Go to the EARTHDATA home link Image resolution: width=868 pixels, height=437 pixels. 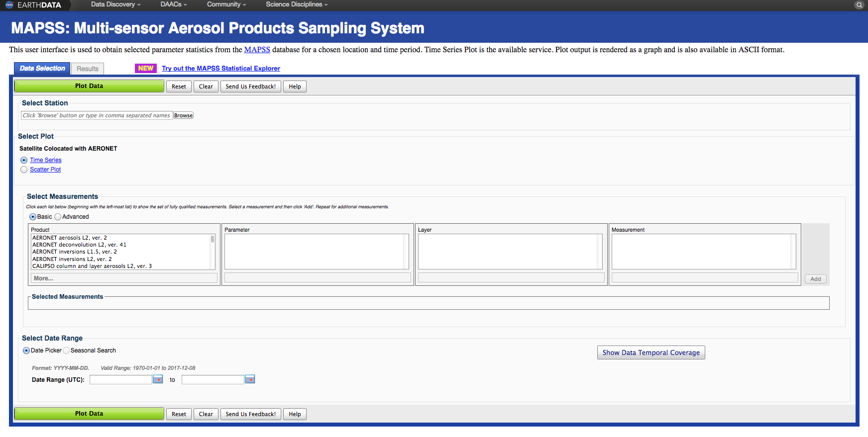pyautogui.click(x=39, y=5)
